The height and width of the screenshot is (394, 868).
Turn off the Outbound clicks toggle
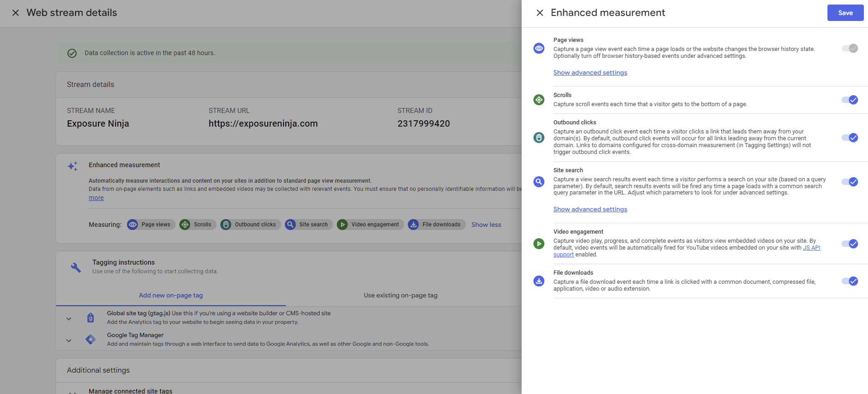(x=850, y=138)
